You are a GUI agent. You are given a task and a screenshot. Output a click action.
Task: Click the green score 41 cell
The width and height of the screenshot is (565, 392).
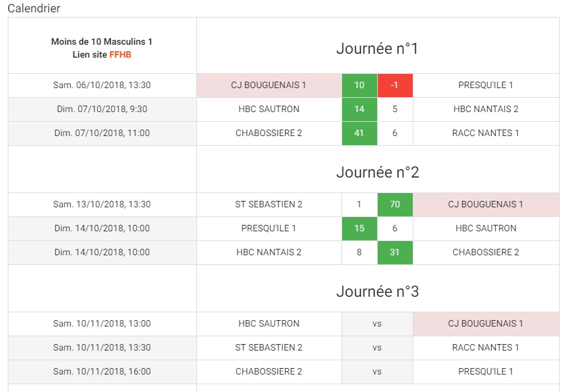[x=359, y=133]
